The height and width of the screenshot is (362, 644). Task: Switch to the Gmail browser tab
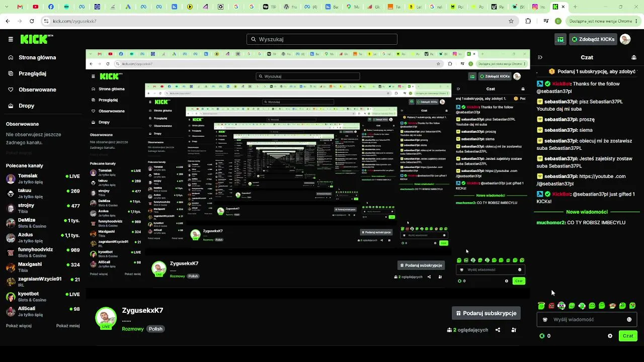[20, 7]
